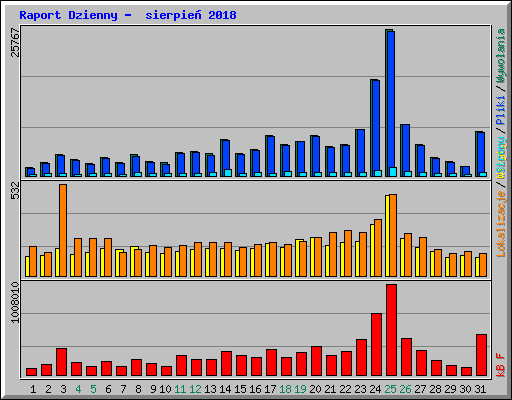Click the Pliki legend label
The image size is (512, 400).
[501, 110]
